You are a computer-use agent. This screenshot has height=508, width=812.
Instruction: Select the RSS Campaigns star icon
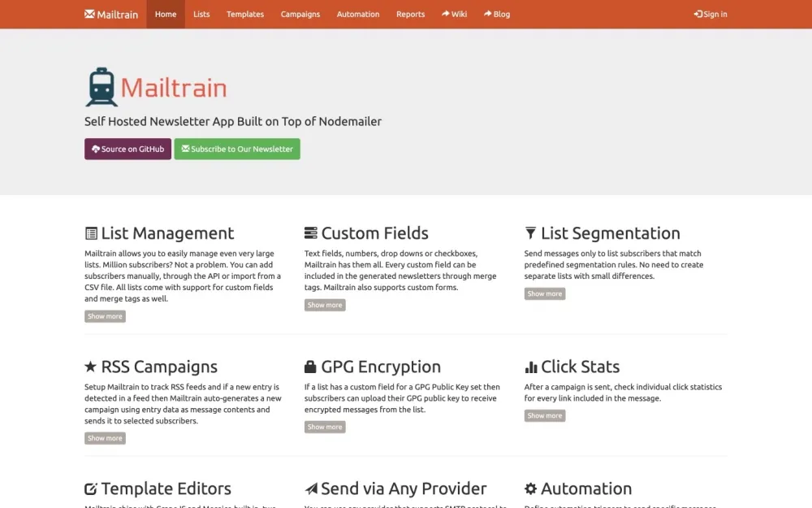pos(89,366)
